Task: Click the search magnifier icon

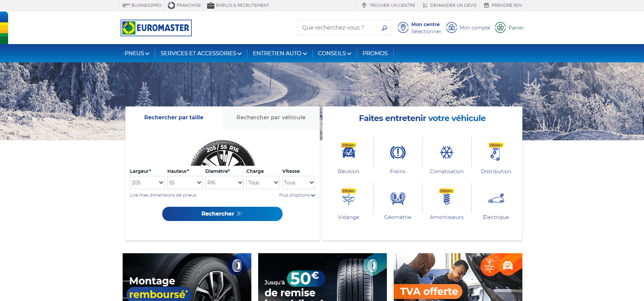Action: pyautogui.click(x=385, y=28)
